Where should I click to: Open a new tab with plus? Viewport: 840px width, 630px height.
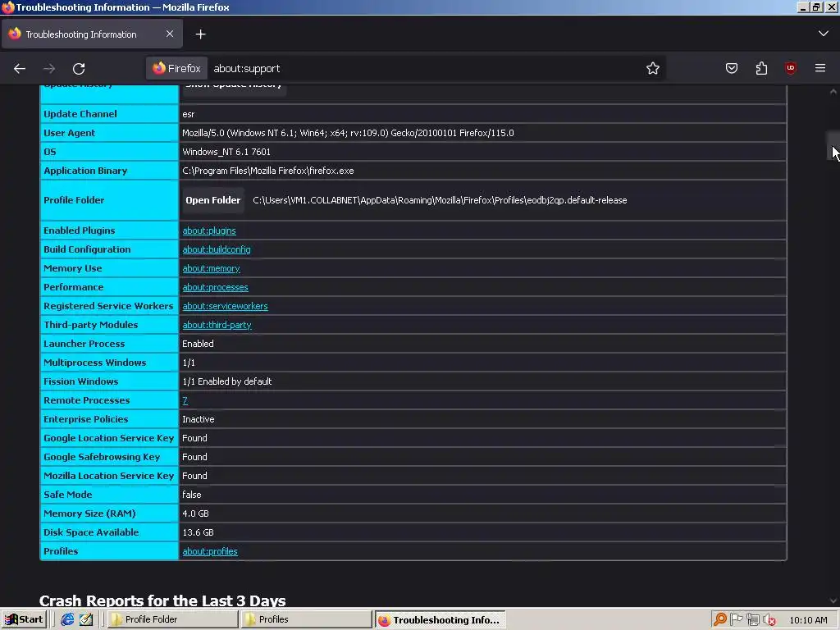200,34
